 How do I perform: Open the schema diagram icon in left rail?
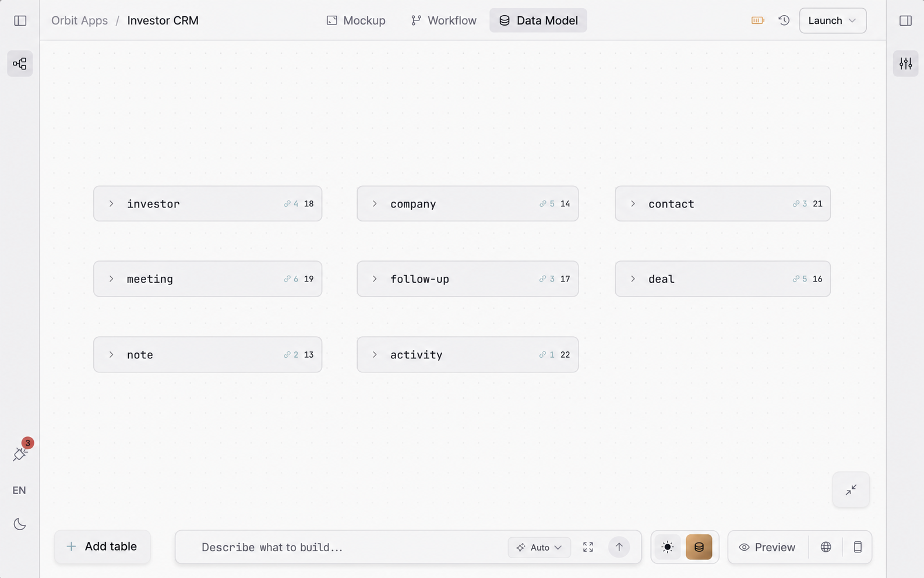pos(20,64)
